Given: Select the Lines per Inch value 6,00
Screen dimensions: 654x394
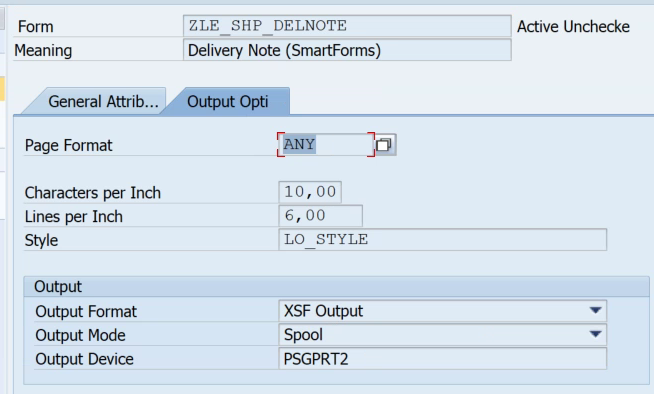Looking at the screenshot, I should point(320,216).
